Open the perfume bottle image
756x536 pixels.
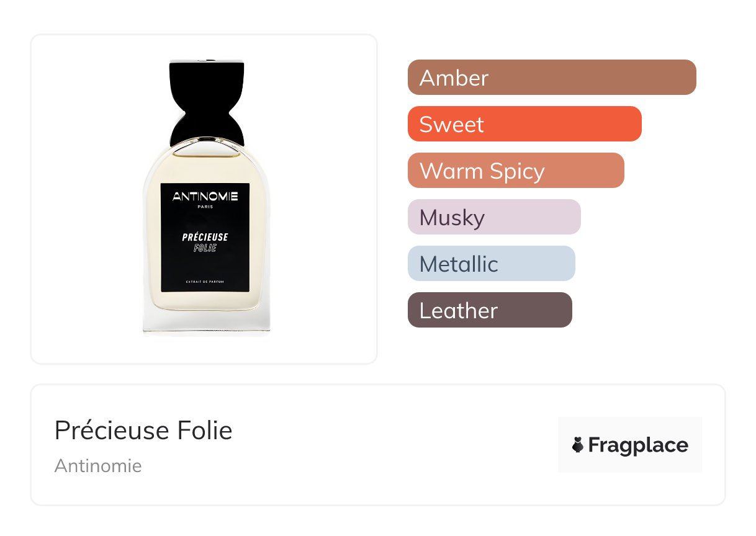[x=206, y=197]
